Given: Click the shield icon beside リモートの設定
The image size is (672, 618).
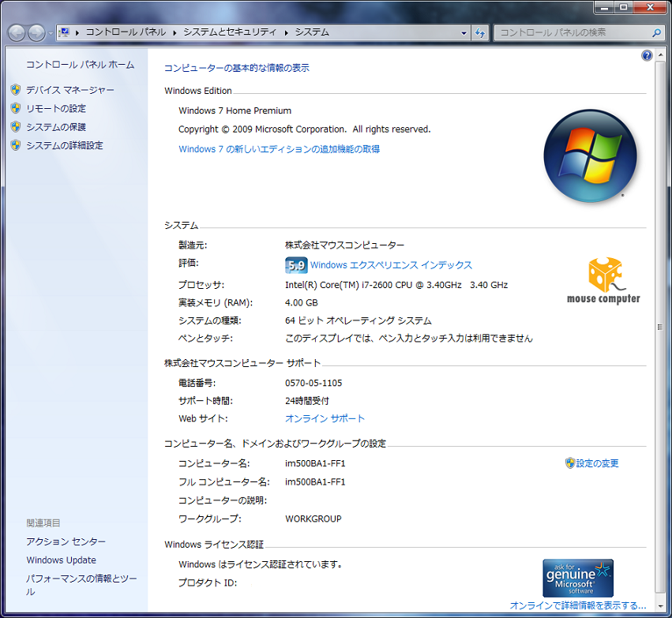Looking at the screenshot, I should tap(16, 108).
